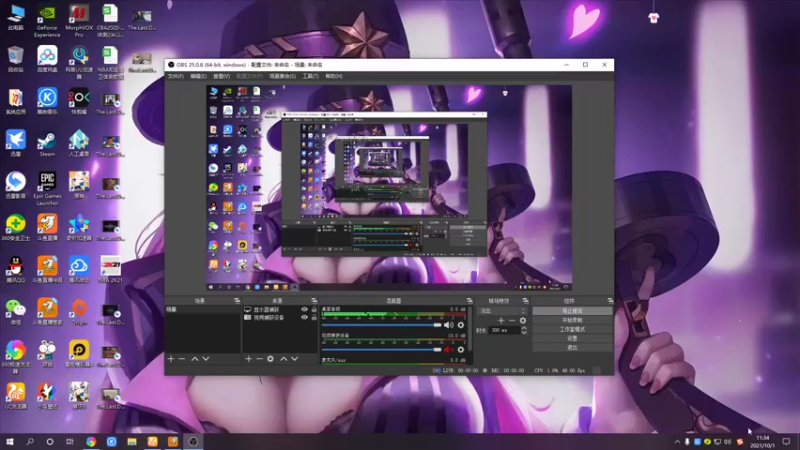Open the NBA 2K21 desktop shortcut

pos(110,269)
